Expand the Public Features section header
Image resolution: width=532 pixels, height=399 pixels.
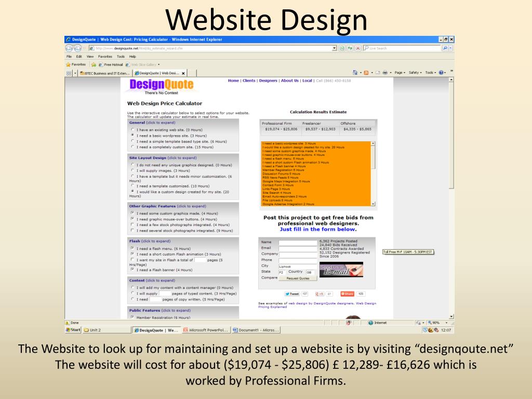160,310
